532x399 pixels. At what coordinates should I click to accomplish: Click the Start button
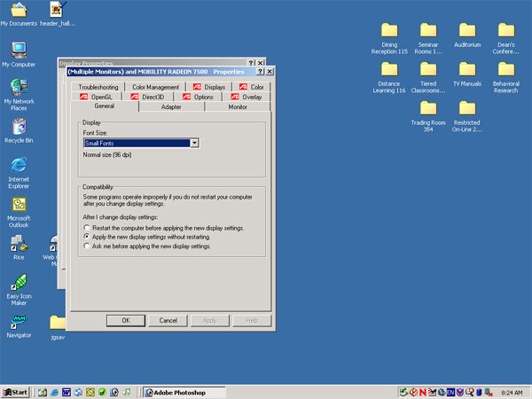(x=15, y=393)
